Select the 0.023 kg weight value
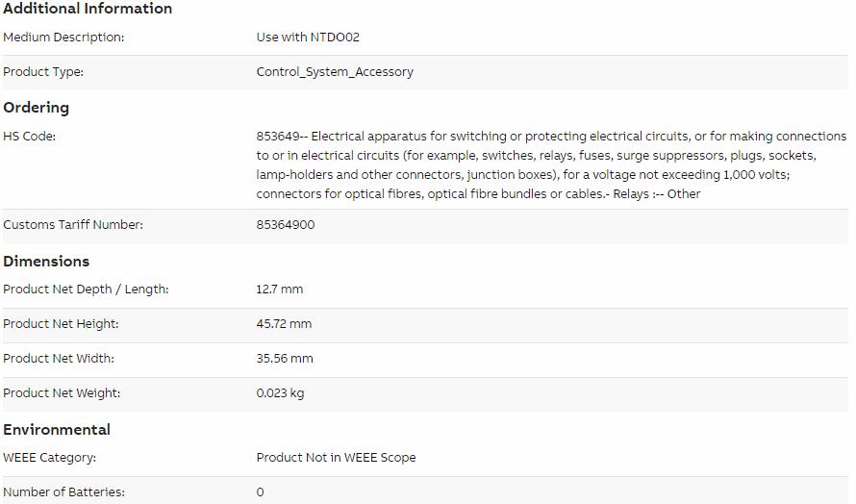 tap(280, 393)
